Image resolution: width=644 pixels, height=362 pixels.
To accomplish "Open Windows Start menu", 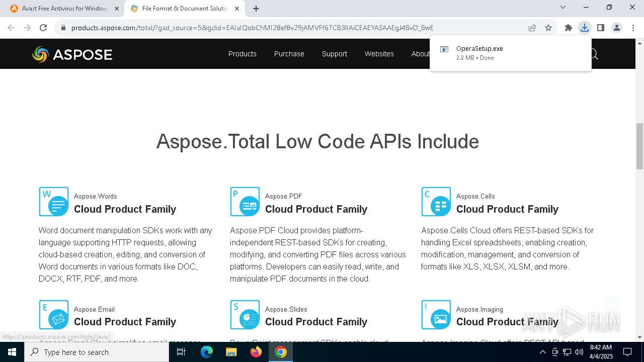I will coord(12,352).
